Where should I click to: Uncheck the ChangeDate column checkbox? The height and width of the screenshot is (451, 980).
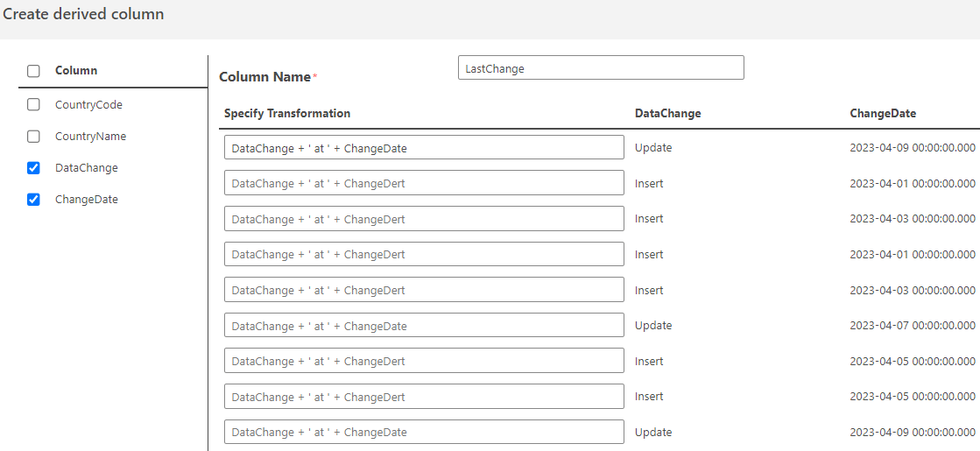coord(33,200)
